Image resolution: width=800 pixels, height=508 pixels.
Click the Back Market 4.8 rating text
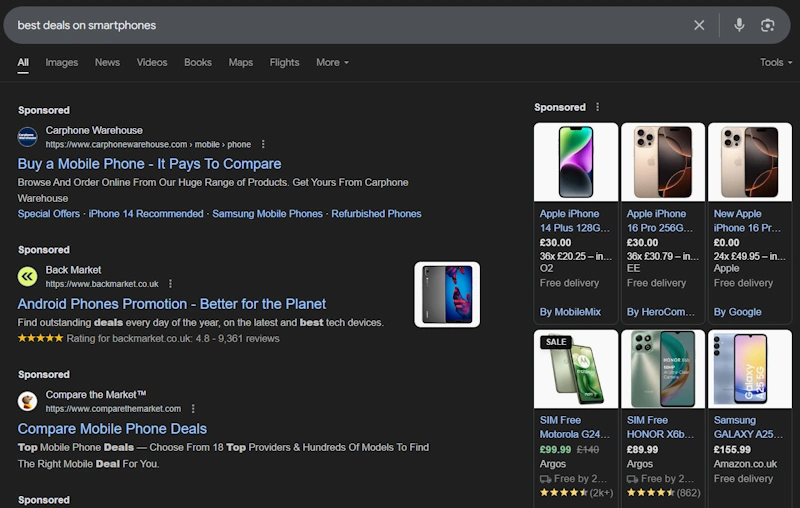pos(173,338)
